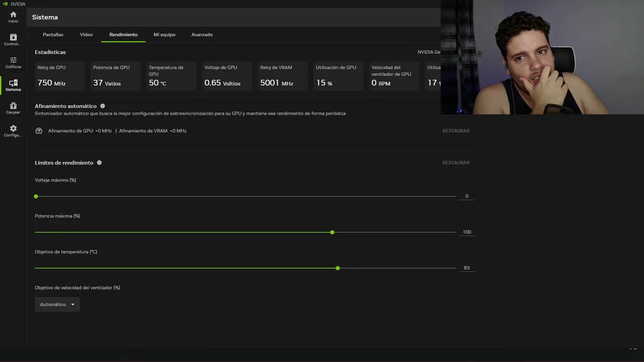644x362 pixels.
Task: Click the Potencia máxima slider handle
Action: point(332,232)
